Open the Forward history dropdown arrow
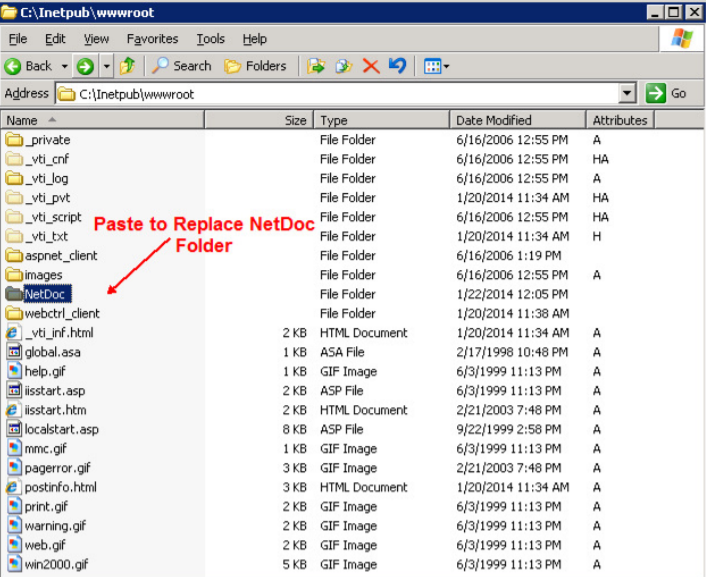Image resolution: width=706 pixels, height=577 pixels. (106, 66)
